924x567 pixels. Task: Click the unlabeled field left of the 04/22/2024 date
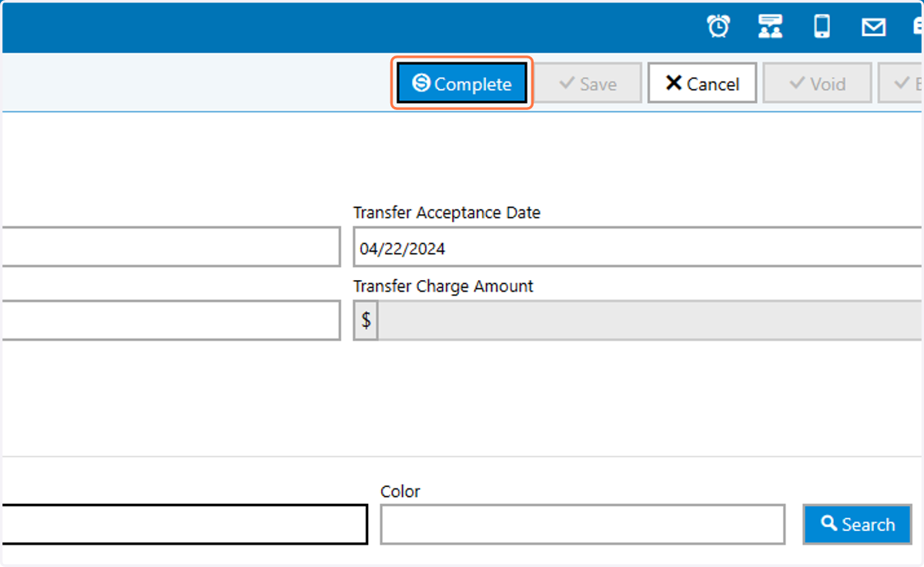170,247
